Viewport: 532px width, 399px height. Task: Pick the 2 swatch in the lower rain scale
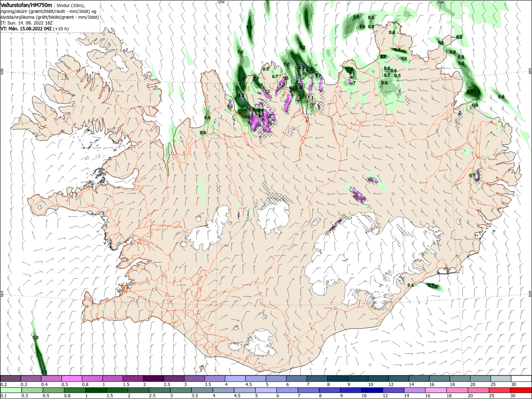tap(138, 390)
